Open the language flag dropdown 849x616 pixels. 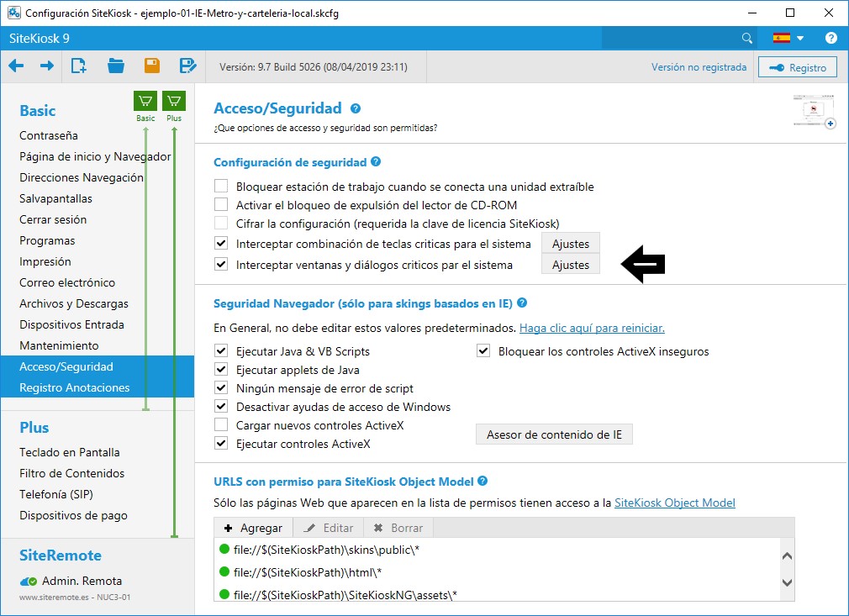pos(788,38)
